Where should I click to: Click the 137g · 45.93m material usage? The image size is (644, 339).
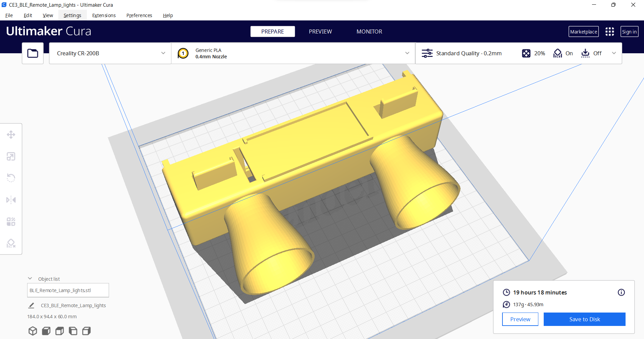click(528, 304)
